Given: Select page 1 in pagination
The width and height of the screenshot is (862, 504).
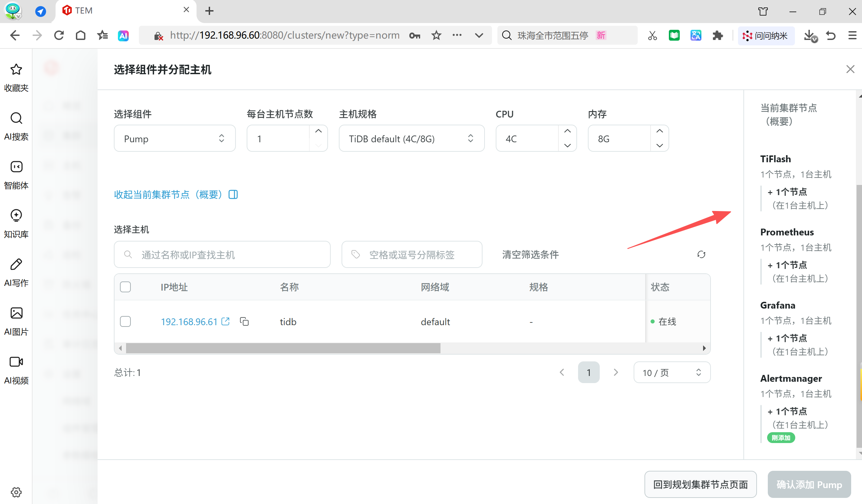Looking at the screenshot, I should point(588,372).
